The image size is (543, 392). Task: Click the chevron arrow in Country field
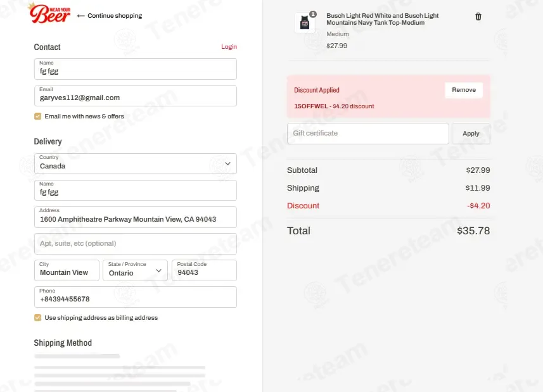click(227, 163)
